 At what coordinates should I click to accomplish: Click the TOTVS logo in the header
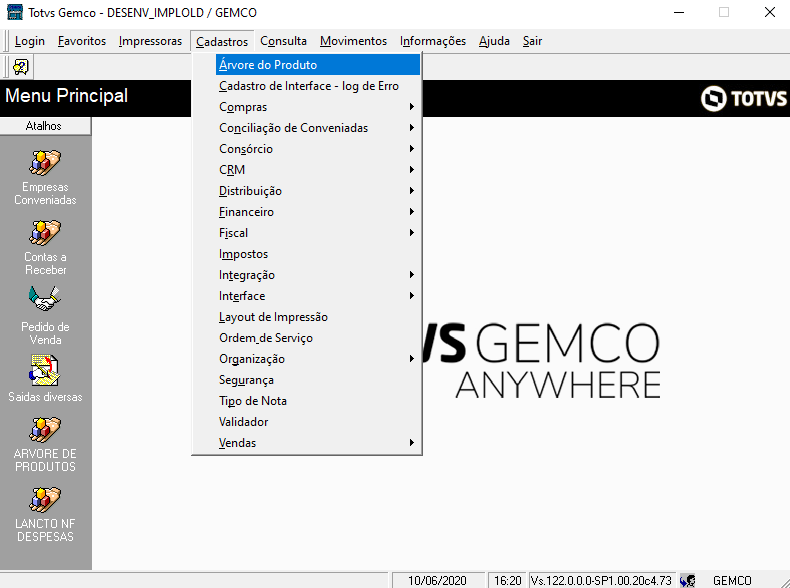(x=743, y=98)
